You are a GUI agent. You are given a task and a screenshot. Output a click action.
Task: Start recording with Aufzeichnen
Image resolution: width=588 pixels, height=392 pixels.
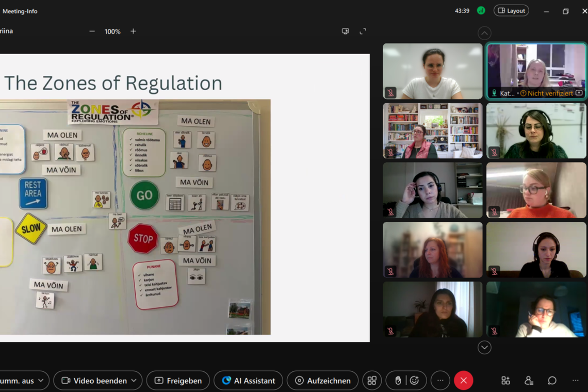coord(323,381)
